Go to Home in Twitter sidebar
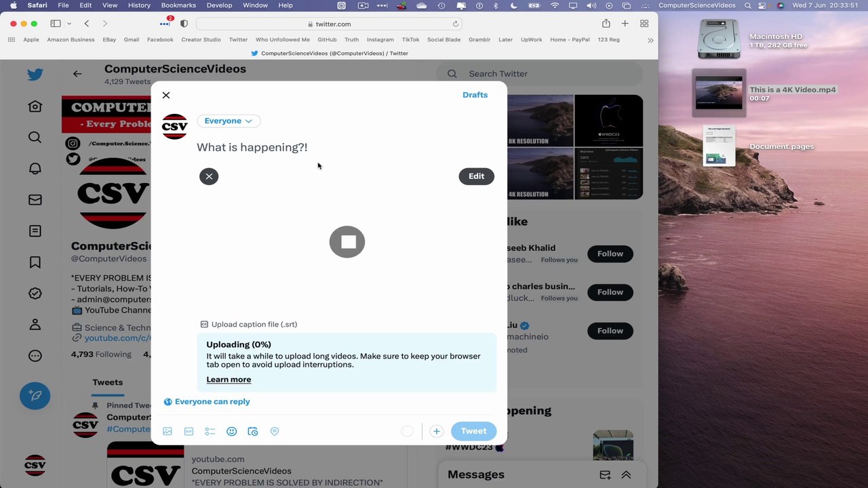Screen dimensions: 868x488 [35, 106]
